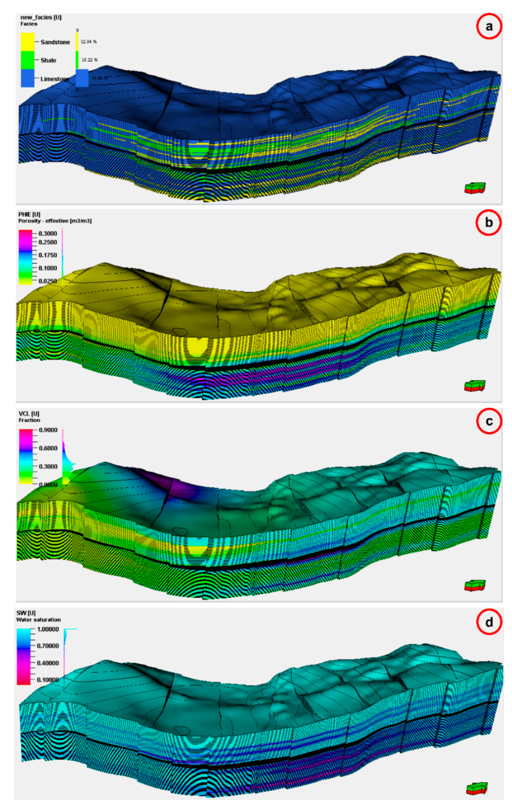The image size is (512, 812).
Task: Select the green Shale facies swatch
Action: point(27,60)
